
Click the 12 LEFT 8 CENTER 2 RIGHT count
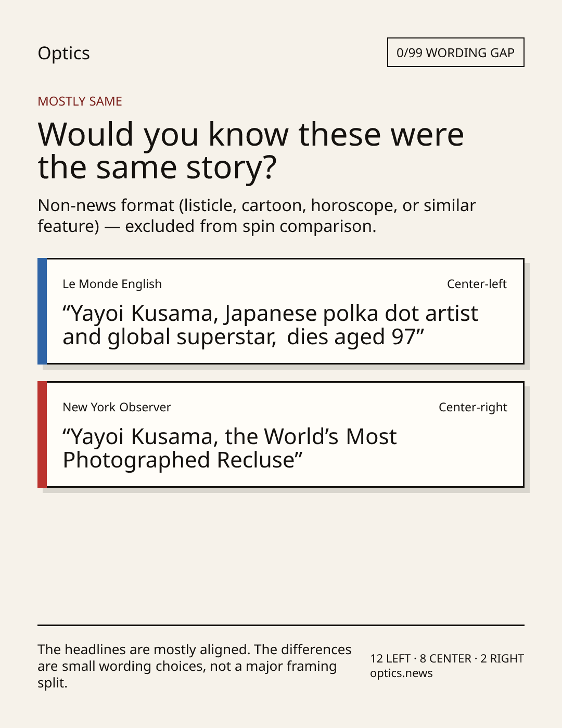coord(447,658)
